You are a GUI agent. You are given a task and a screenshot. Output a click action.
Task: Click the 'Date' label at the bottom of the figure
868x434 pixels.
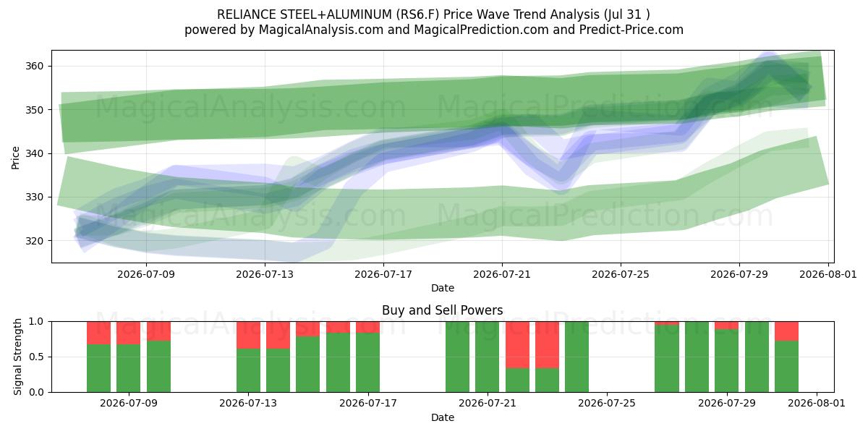click(x=443, y=417)
